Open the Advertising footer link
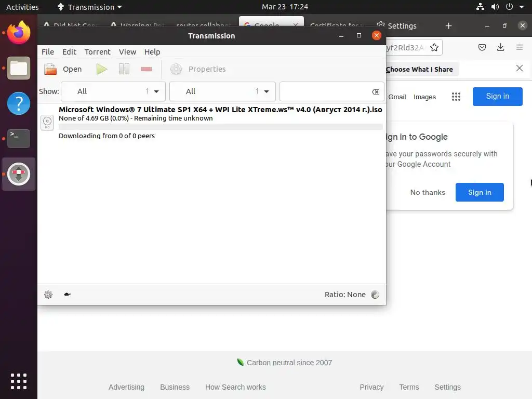The height and width of the screenshot is (399, 532). point(126,387)
